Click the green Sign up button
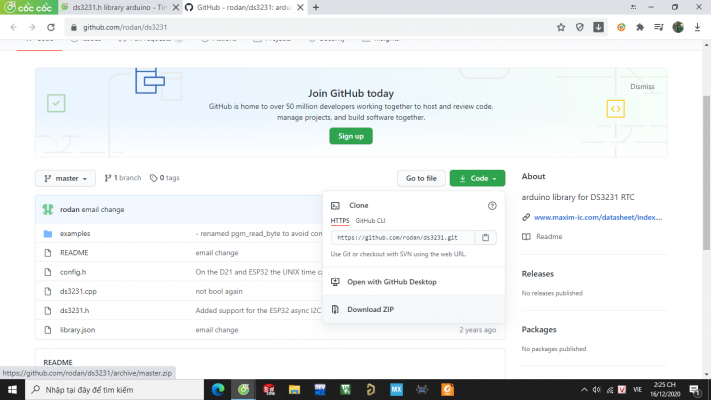The height and width of the screenshot is (400, 711). pyautogui.click(x=351, y=136)
